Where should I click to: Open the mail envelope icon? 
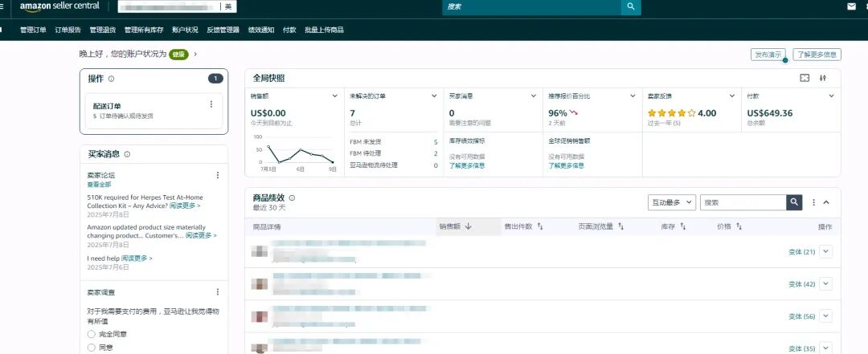pyautogui.click(x=851, y=6)
